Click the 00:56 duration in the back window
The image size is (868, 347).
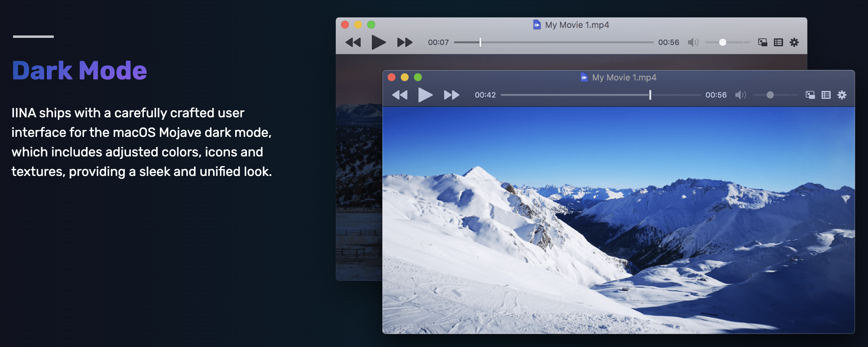click(669, 42)
